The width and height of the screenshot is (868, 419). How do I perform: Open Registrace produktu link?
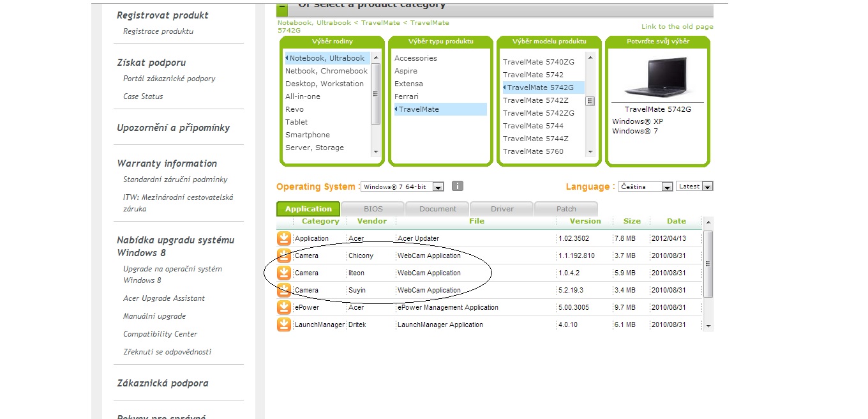pos(158,31)
